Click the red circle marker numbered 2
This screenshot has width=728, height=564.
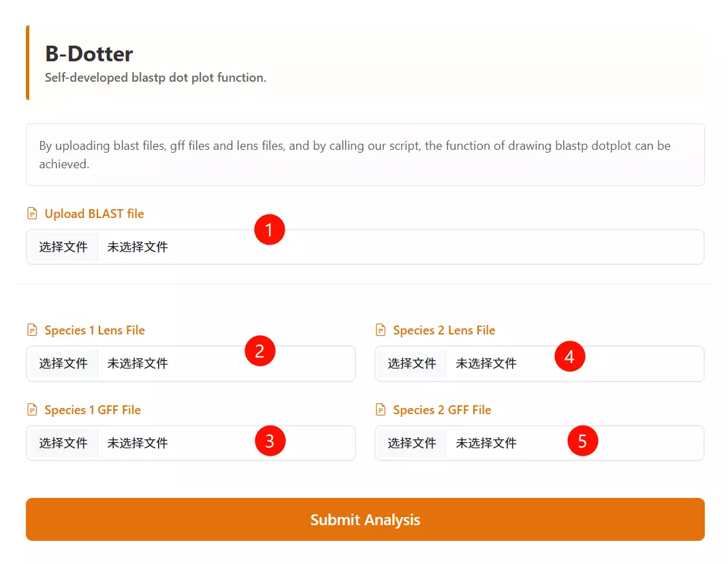point(259,351)
